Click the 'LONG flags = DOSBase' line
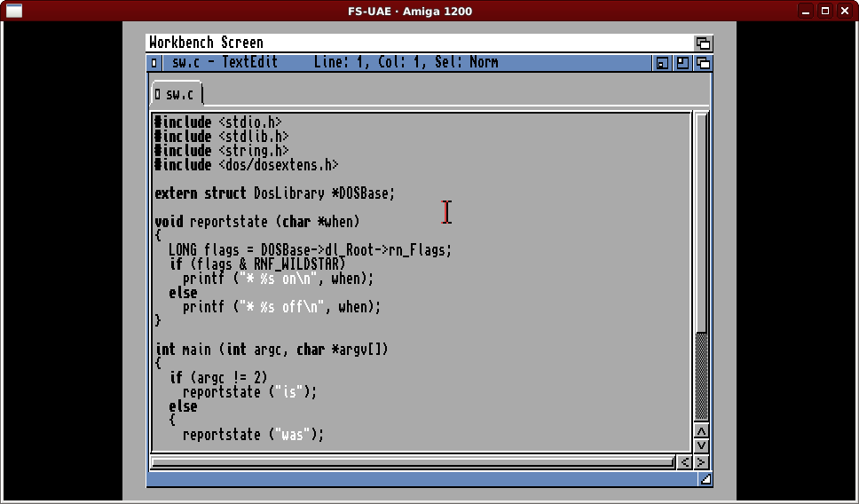859x504 pixels. click(x=310, y=250)
